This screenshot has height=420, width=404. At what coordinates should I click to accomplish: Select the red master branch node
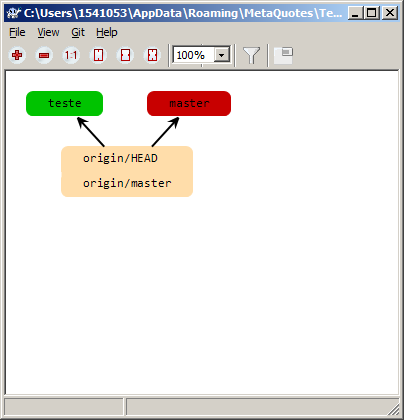coord(189,103)
